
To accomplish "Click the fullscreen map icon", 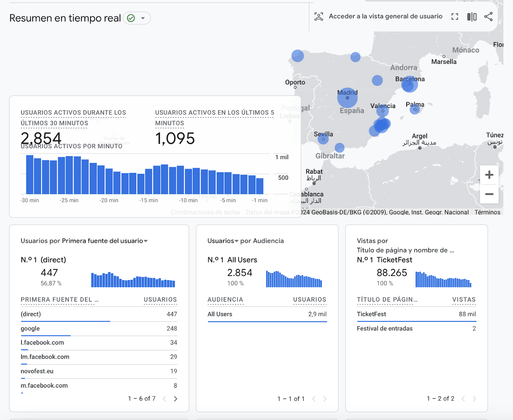I will (455, 16).
